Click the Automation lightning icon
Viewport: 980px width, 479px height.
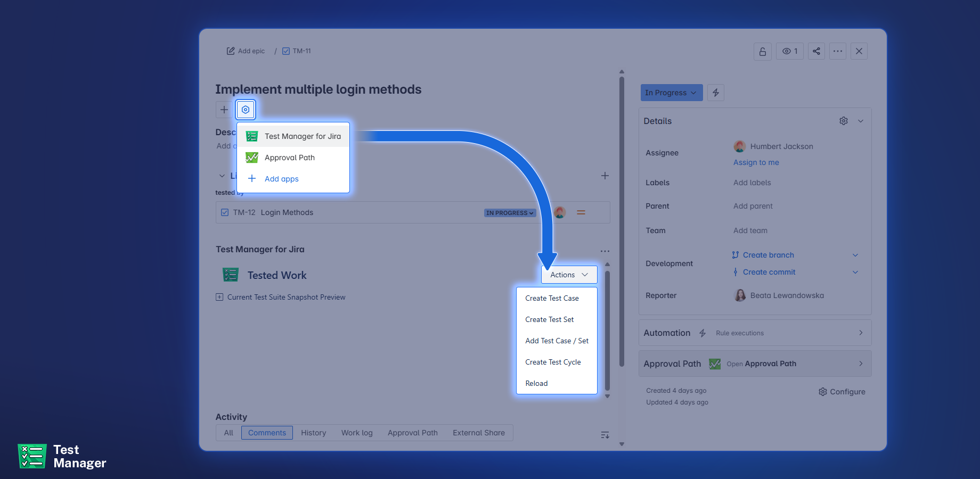pos(703,333)
